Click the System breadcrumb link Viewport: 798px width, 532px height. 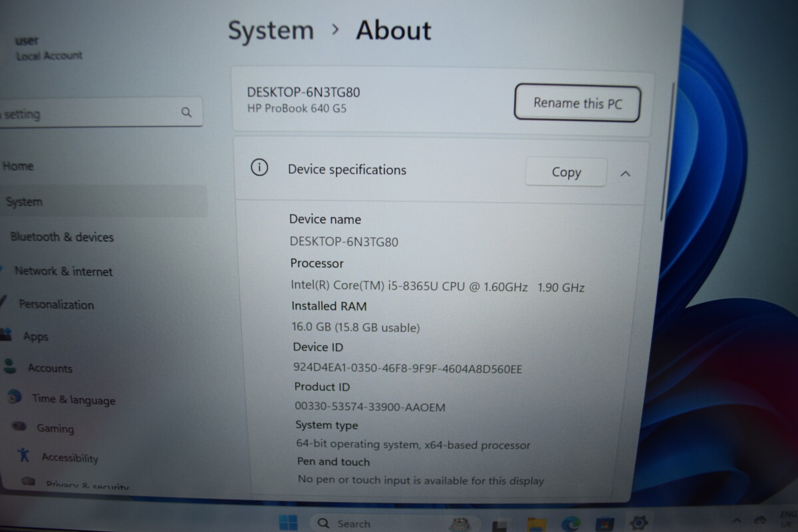click(271, 31)
